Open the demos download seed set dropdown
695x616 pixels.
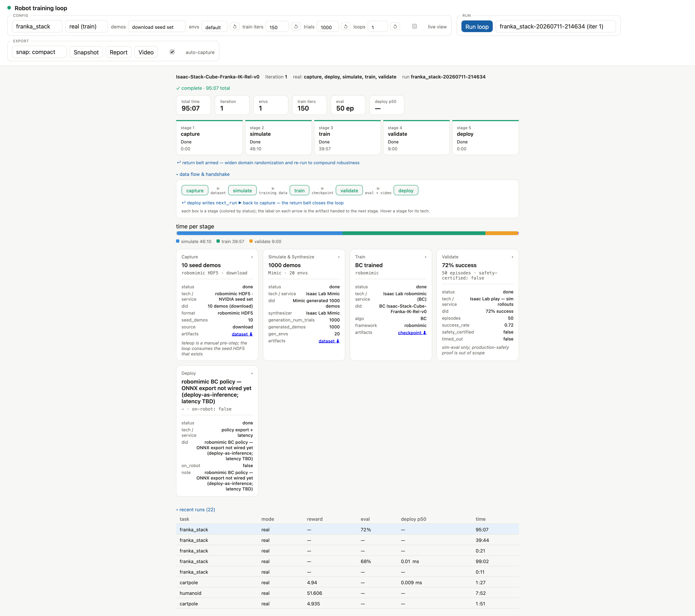pos(157,27)
